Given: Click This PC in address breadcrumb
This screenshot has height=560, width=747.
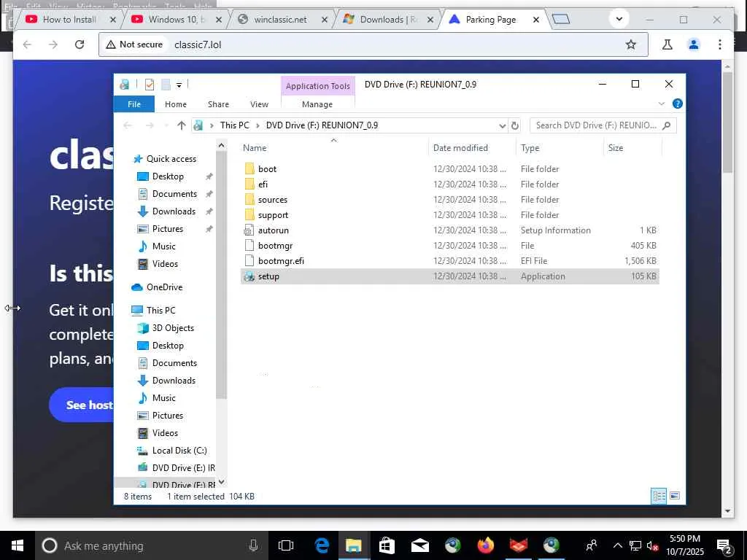Looking at the screenshot, I should pos(234,125).
